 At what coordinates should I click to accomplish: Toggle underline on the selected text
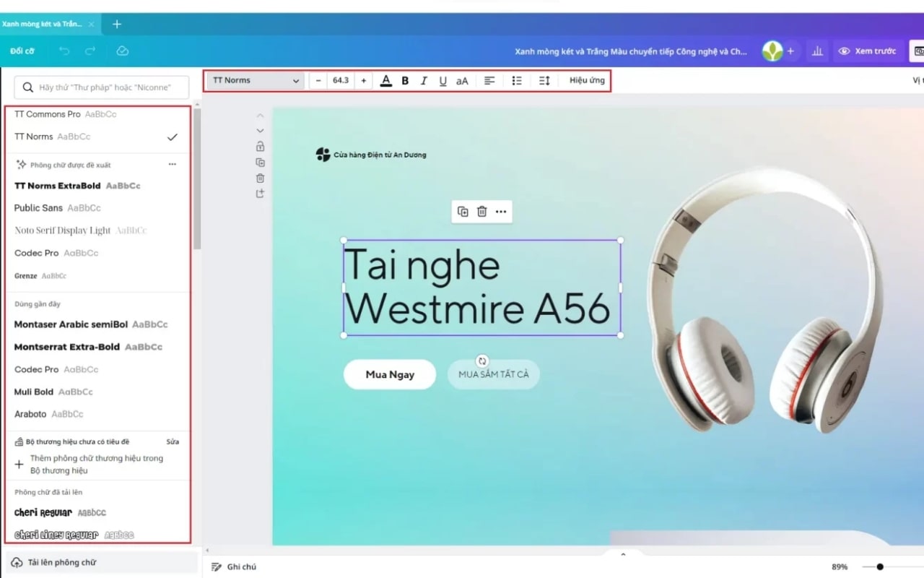coord(443,80)
